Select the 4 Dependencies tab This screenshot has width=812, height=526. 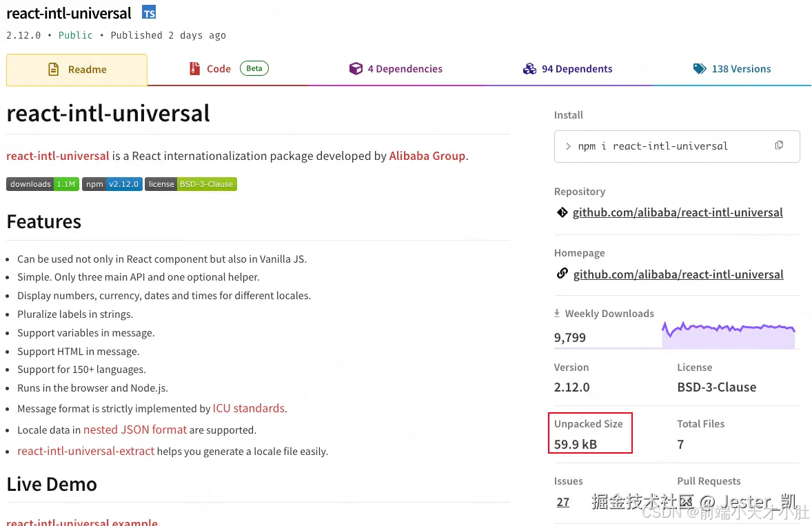coord(405,68)
